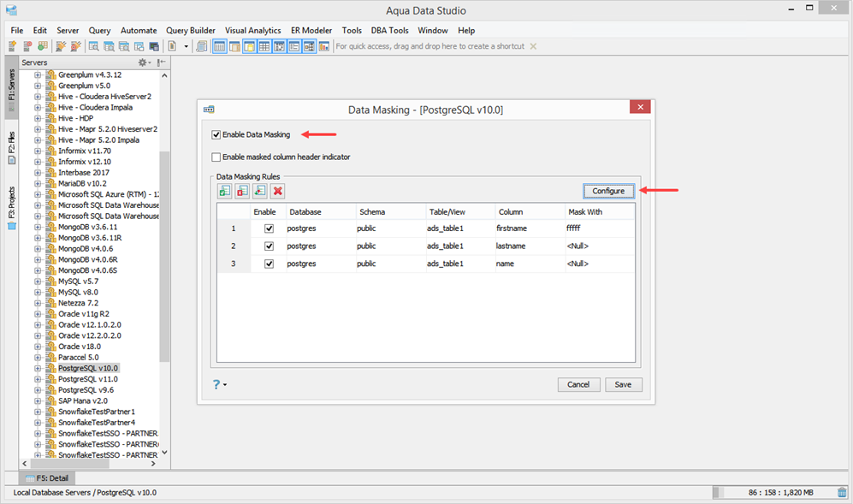Click the add masking rule icon
This screenshot has width=853, height=504.
pos(225,191)
